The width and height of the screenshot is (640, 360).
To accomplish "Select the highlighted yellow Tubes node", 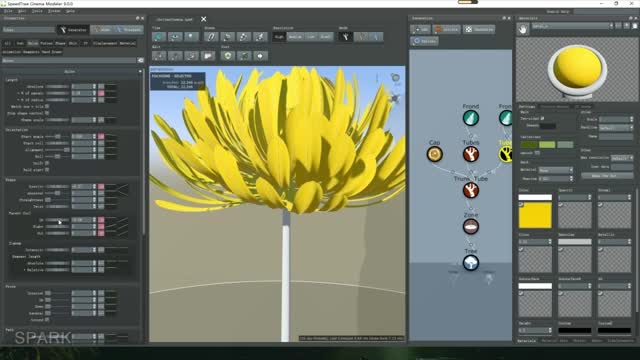I will point(506,154).
